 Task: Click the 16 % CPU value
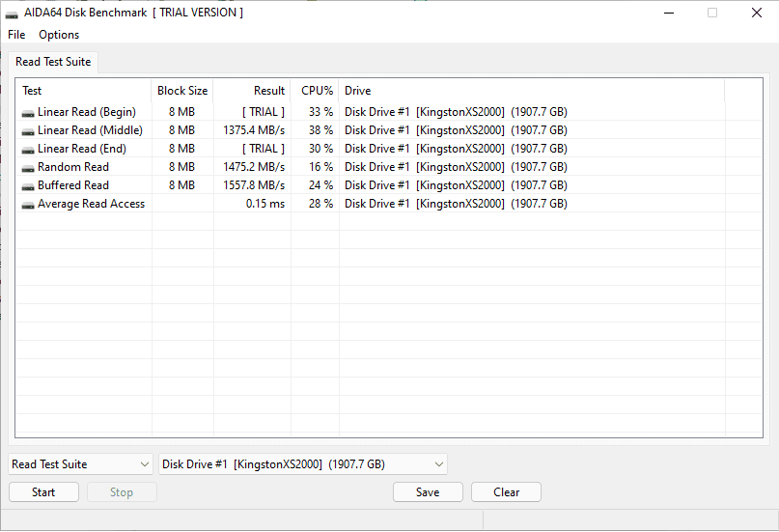pos(320,167)
